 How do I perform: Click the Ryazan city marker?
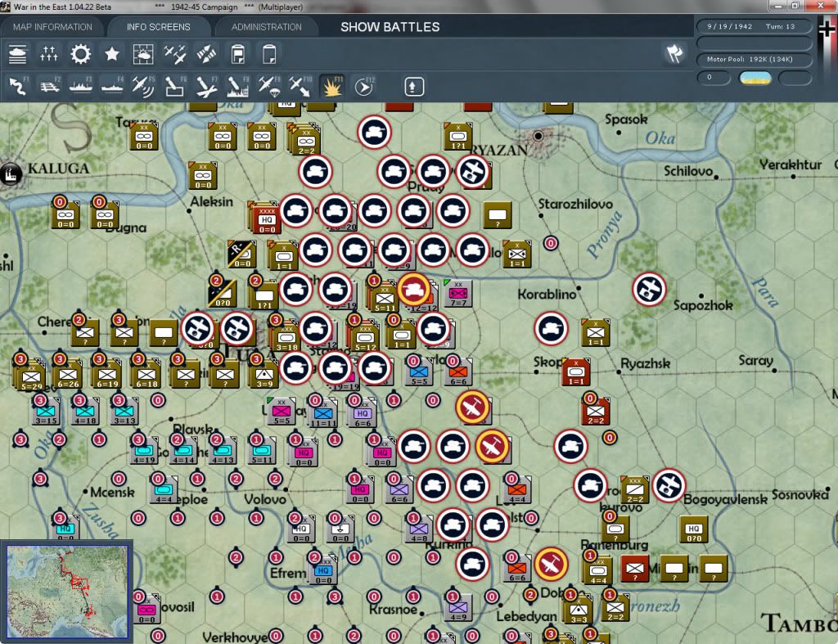538,136
